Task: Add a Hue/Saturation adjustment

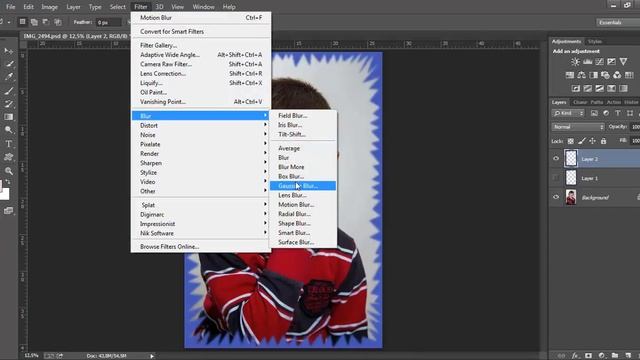Action: click(x=570, y=75)
